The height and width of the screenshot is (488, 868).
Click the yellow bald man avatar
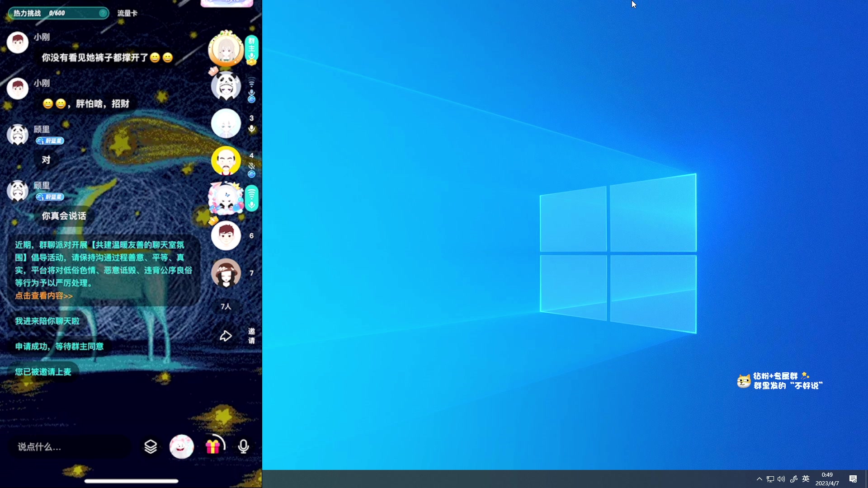pos(226,161)
